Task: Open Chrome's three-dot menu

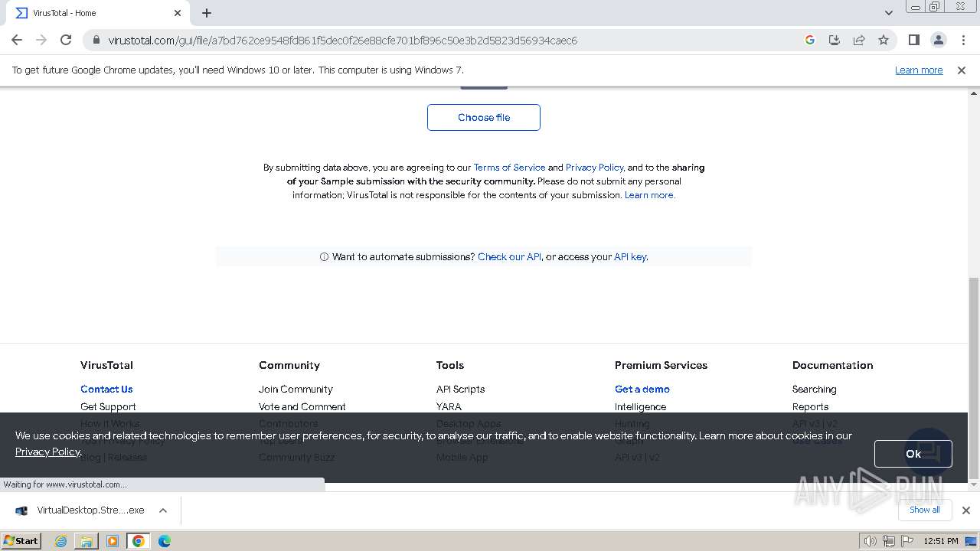Action: tap(963, 40)
